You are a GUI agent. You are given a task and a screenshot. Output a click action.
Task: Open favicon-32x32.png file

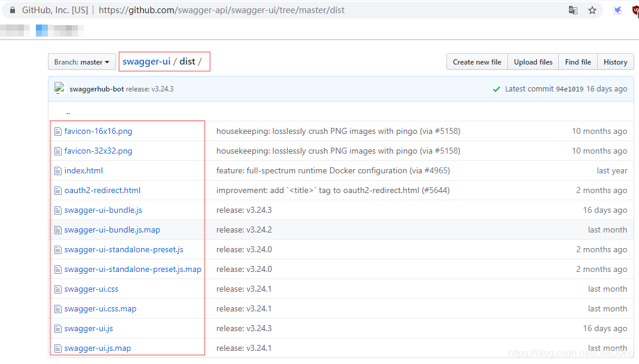coord(98,151)
